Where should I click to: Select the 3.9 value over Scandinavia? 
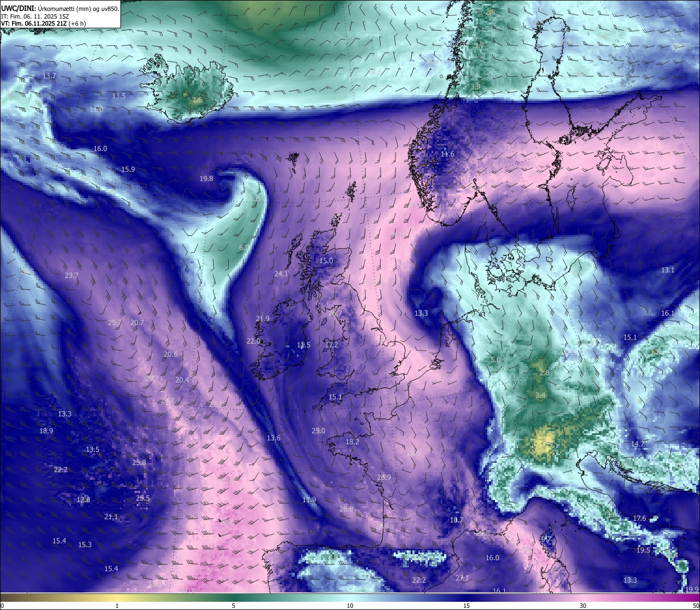coord(475,86)
